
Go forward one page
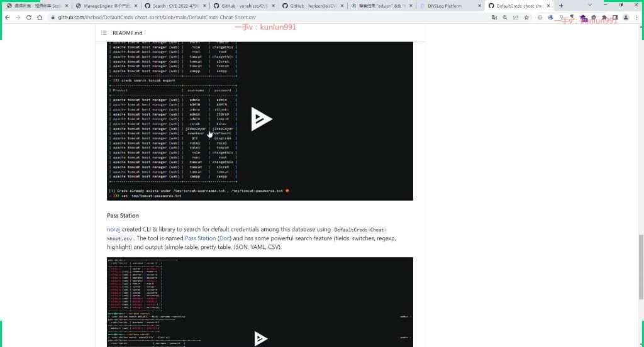(x=18, y=17)
